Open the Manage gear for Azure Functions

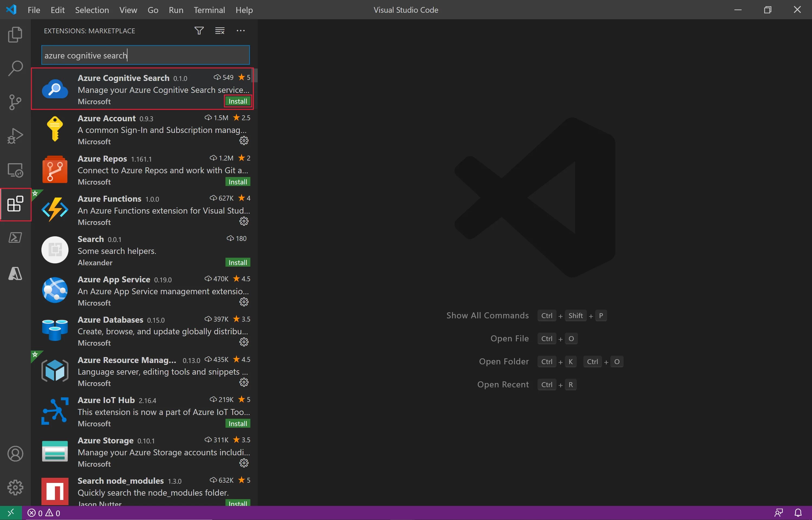tap(244, 221)
